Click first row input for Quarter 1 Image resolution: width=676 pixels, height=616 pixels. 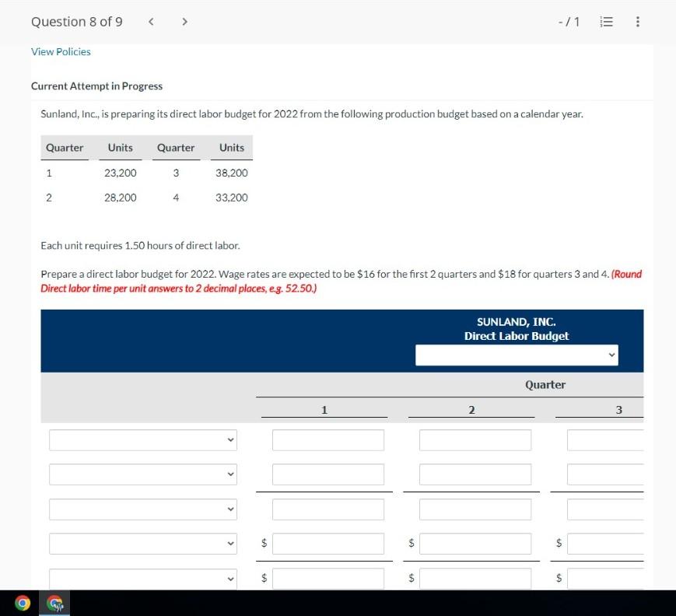pyautogui.click(x=328, y=439)
